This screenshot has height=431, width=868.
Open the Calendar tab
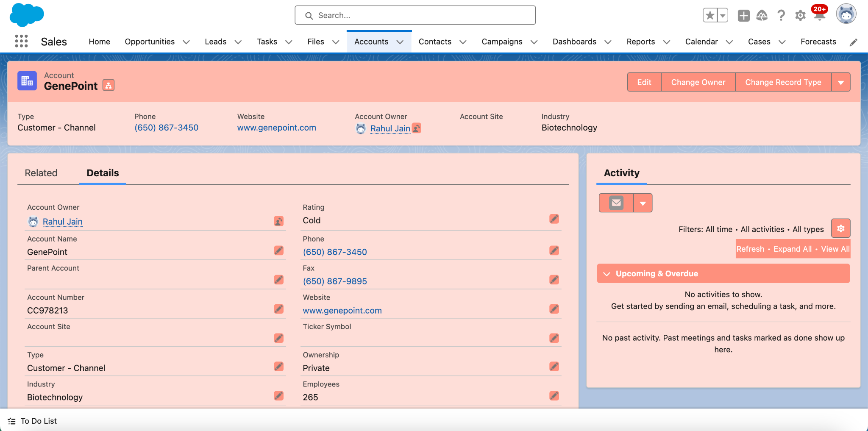point(701,42)
